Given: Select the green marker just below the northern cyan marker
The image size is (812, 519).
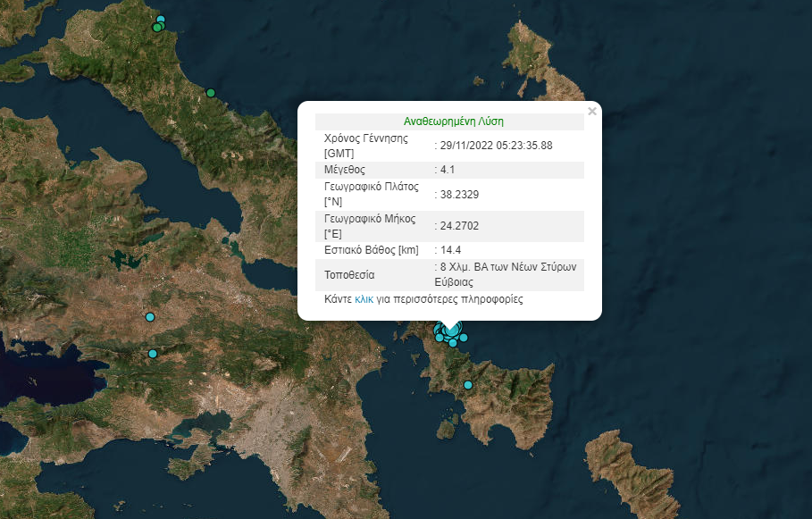Looking at the screenshot, I should coord(156,28).
